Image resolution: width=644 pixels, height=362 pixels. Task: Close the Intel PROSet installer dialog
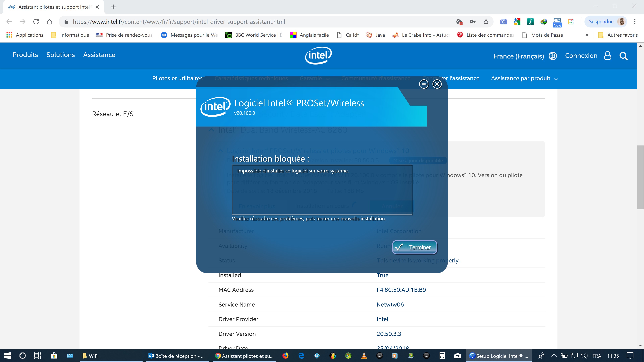pyautogui.click(x=437, y=84)
